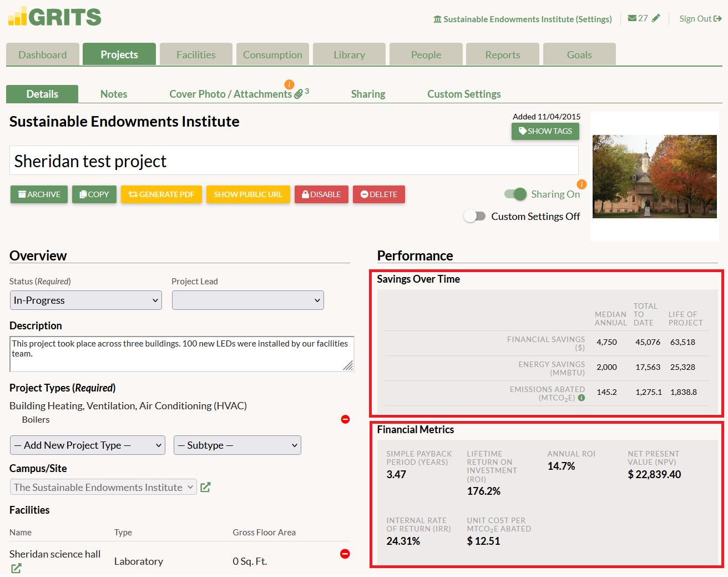Click the project cover photo thumbnail
728x577 pixels.
click(655, 177)
